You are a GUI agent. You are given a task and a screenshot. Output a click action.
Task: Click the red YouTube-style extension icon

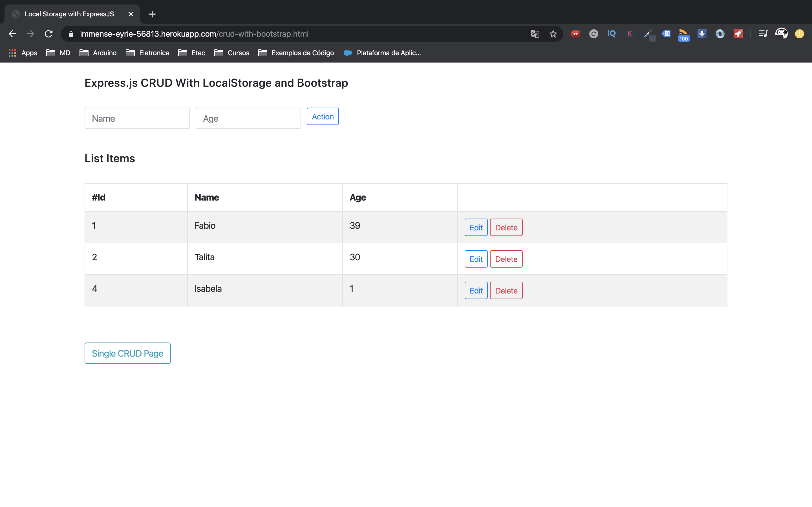coord(575,34)
